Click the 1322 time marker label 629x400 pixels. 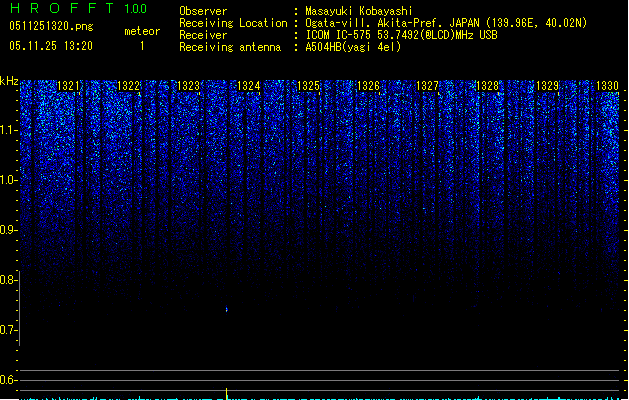[128, 86]
